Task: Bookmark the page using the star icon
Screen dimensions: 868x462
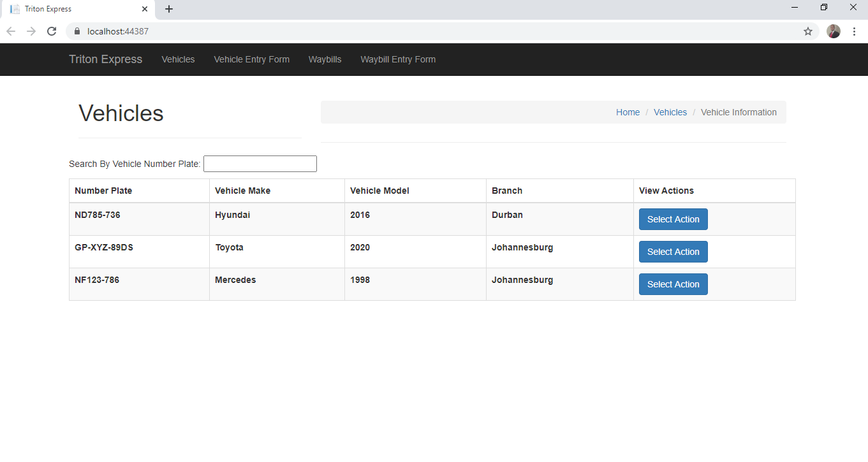Action: (x=808, y=31)
